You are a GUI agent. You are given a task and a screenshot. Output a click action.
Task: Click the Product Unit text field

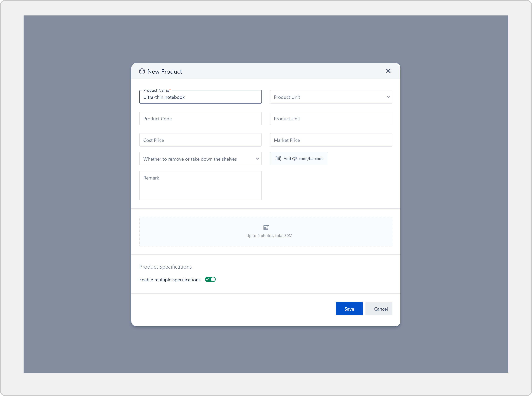[331, 118]
